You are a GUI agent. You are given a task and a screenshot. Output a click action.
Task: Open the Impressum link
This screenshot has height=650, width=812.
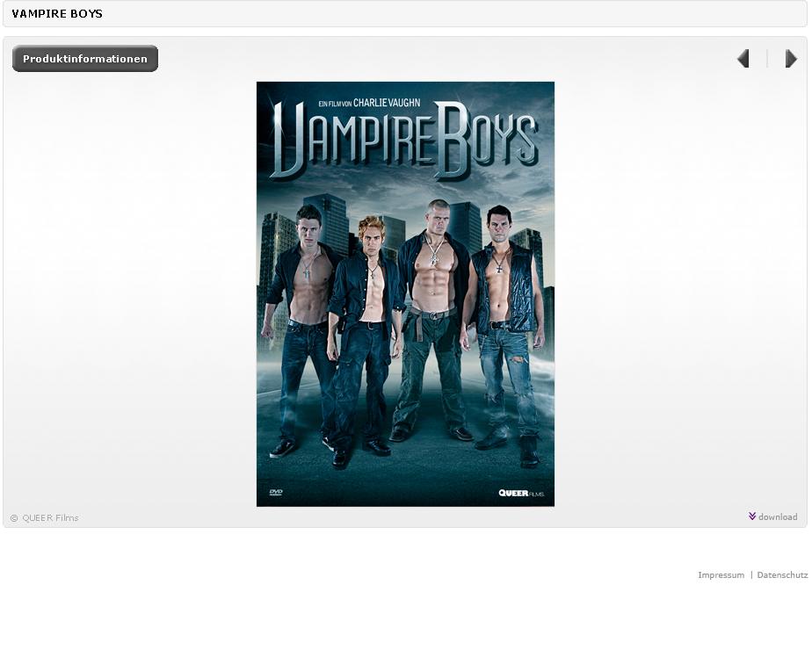pos(721,575)
